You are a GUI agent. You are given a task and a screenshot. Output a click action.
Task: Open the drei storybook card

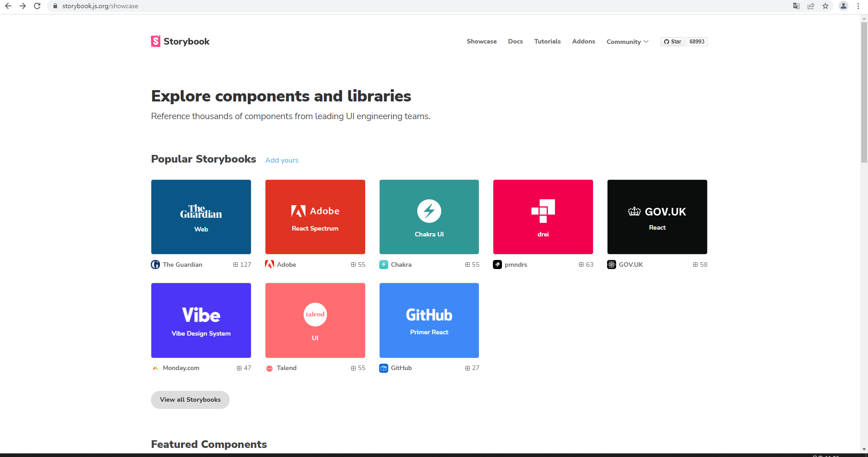543,217
